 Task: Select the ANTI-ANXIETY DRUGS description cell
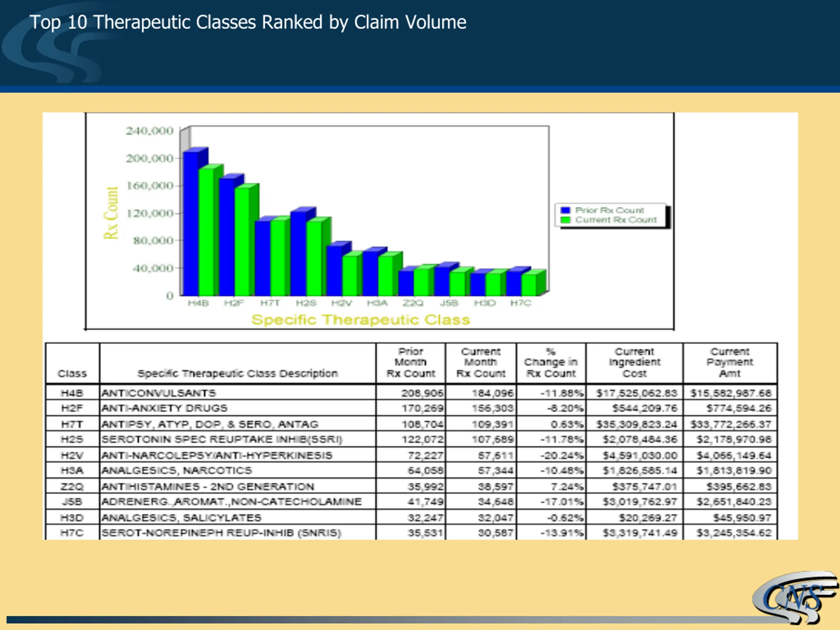(x=238, y=408)
